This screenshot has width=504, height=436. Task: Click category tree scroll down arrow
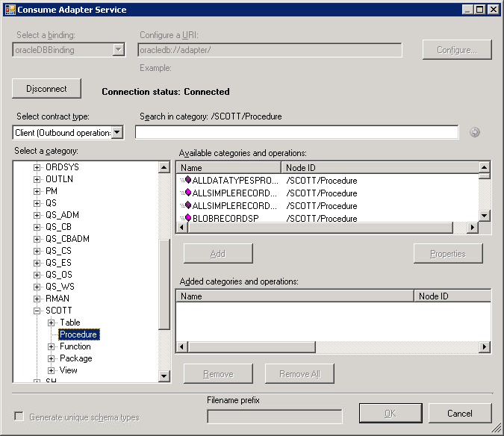pyautogui.click(x=164, y=376)
